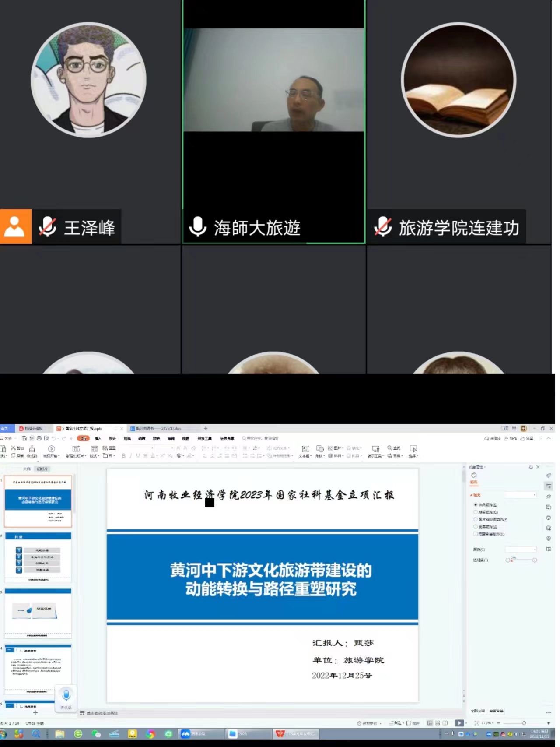Image resolution: width=560 pixels, height=747 pixels.
Task: Open the fill color dropdown
Action: [521, 549]
